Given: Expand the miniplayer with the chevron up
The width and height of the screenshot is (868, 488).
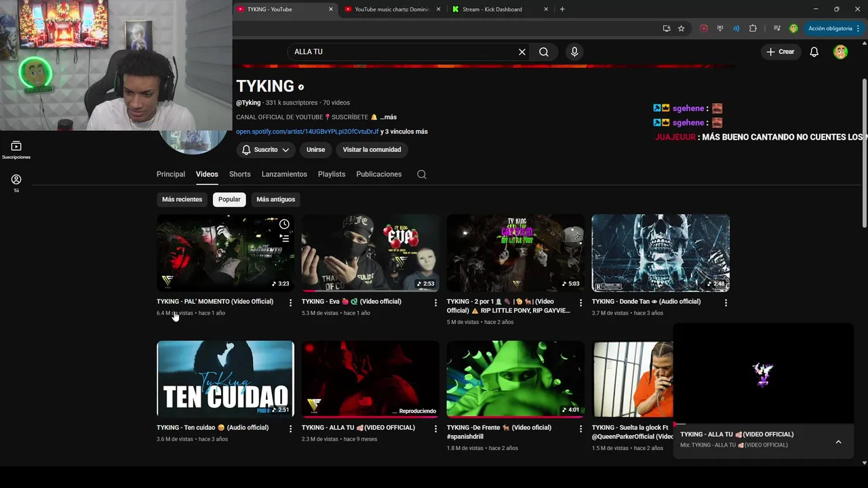Looking at the screenshot, I should click(838, 442).
